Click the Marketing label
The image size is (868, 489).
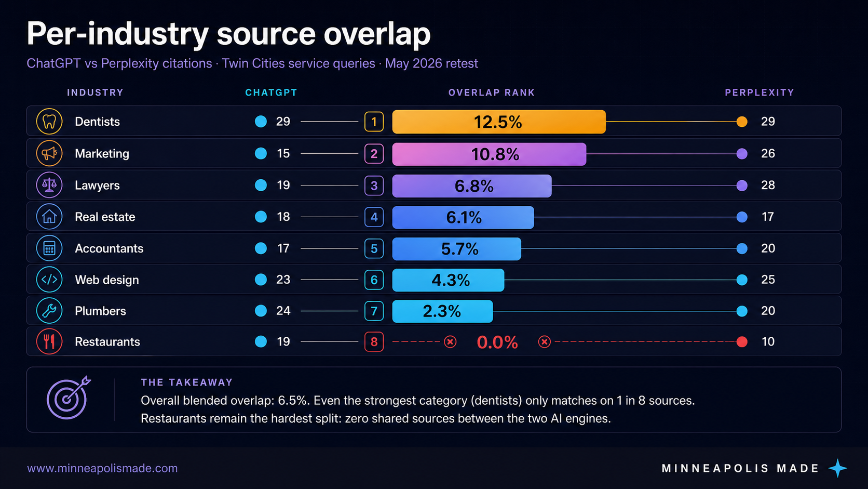(102, 154)
